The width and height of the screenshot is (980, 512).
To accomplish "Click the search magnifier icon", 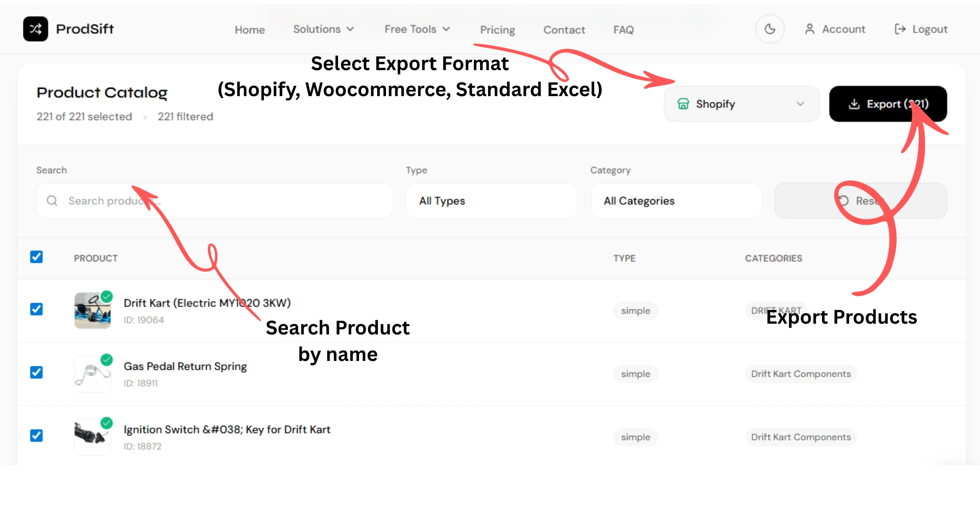I will (52, 201).
